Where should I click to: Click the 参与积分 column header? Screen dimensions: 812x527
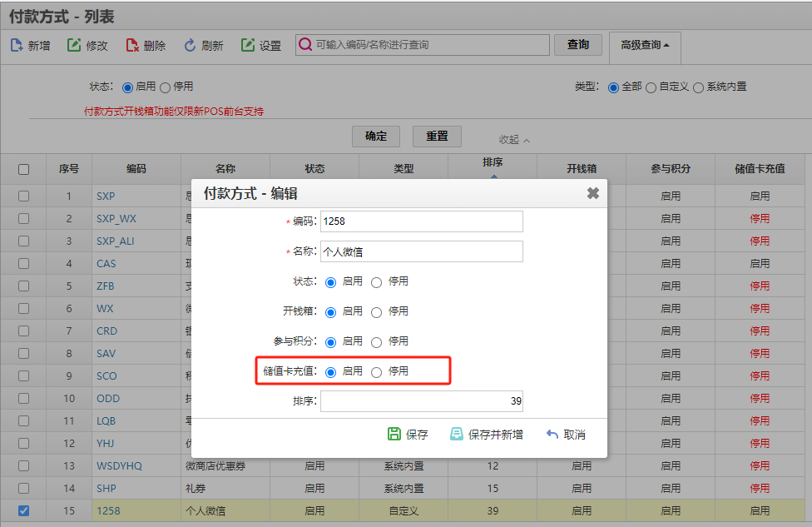pyautogui.click(x=671, y=169)
